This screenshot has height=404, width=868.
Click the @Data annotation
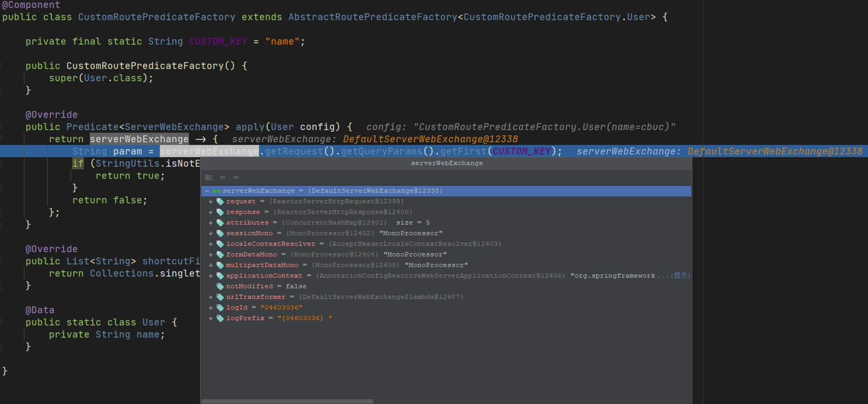pos(40,310)
